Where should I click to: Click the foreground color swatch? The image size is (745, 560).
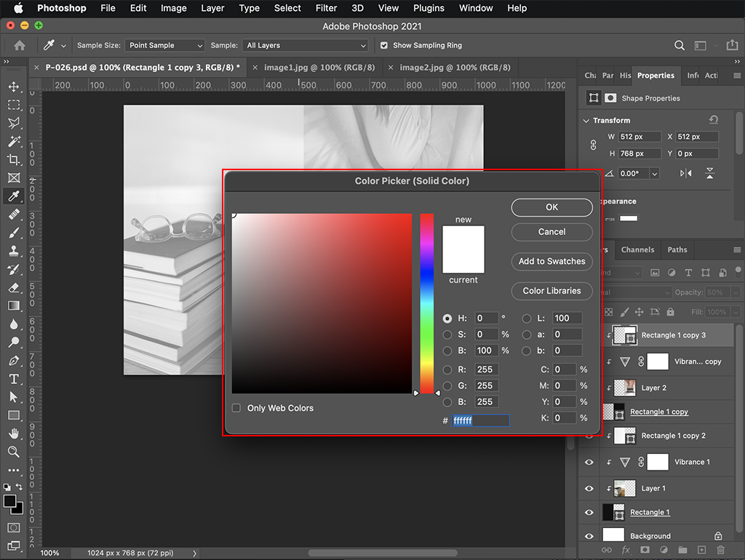pyautogui.click(x=9, y=502)
